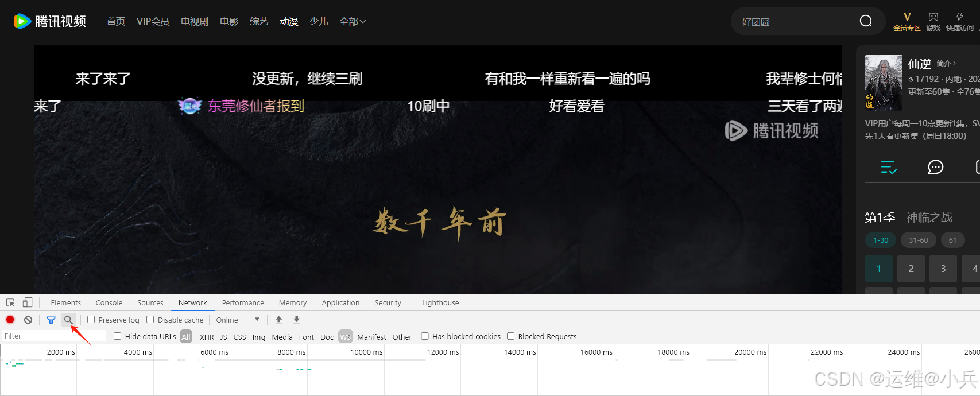This screenshot has width=980, height=396.
Task: Select the 61 episode range
Action: 952,240
